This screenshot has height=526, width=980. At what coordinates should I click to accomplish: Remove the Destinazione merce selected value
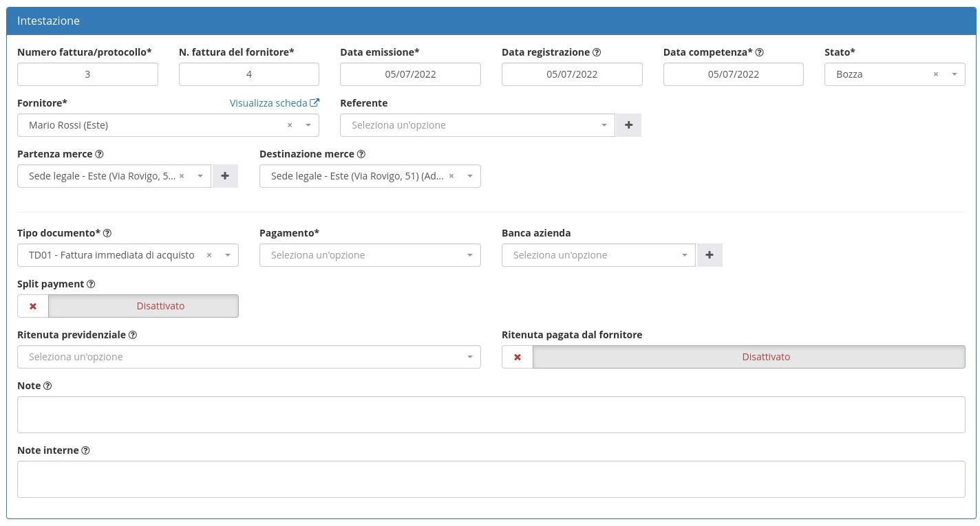click(451, 176)
